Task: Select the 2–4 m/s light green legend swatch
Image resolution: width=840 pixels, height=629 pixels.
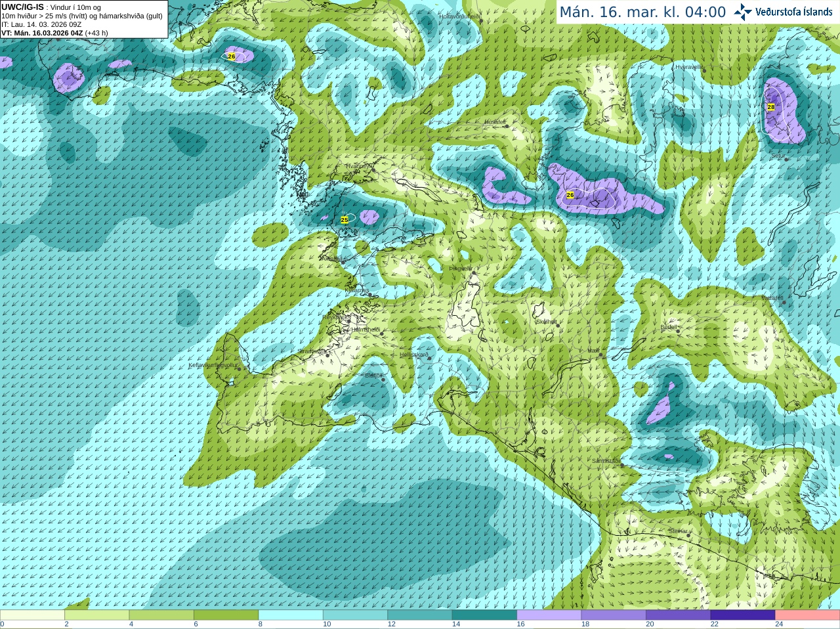Action: (96, 615)
